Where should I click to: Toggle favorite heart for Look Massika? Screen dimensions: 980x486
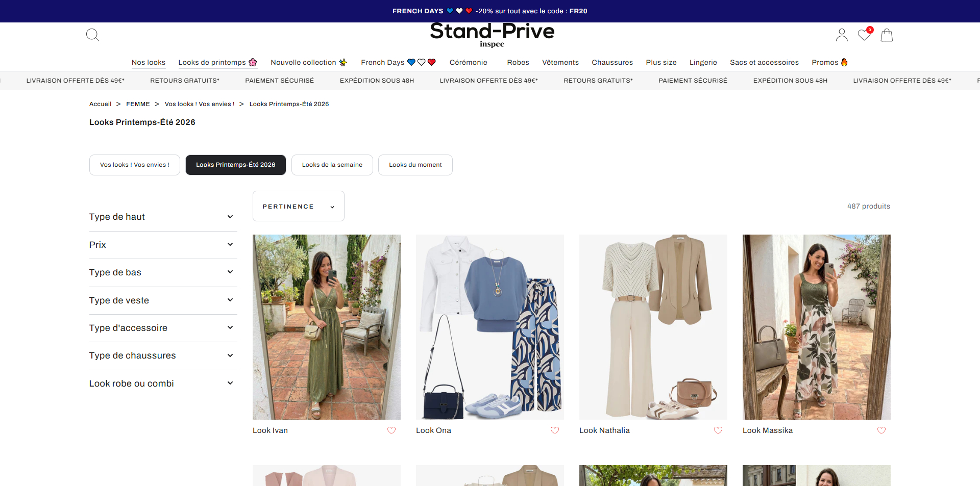(881, 430)
